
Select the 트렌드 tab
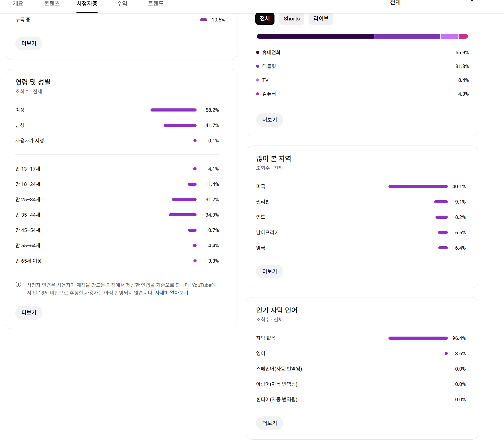[156, 4]
